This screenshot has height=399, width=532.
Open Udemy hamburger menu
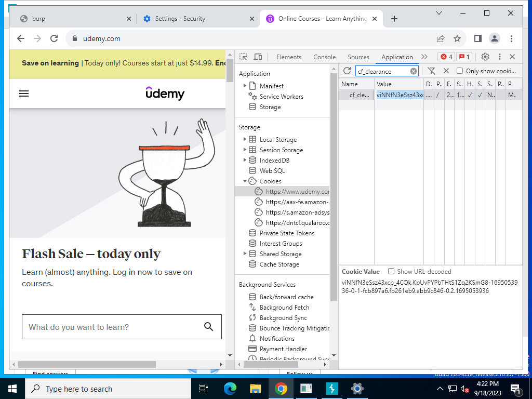24,94
